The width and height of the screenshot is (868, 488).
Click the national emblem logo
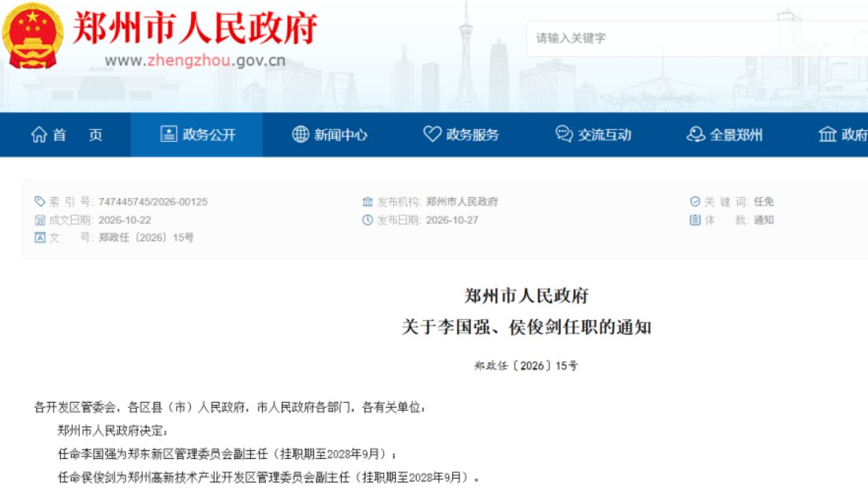point(32,35)
